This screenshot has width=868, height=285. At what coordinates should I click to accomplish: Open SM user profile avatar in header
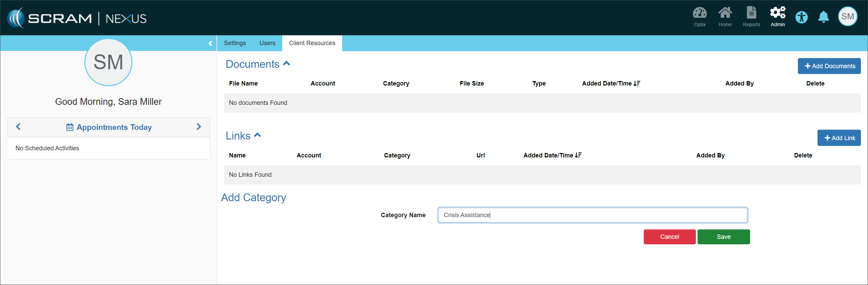pyautogui.click(x=847, y=17)
